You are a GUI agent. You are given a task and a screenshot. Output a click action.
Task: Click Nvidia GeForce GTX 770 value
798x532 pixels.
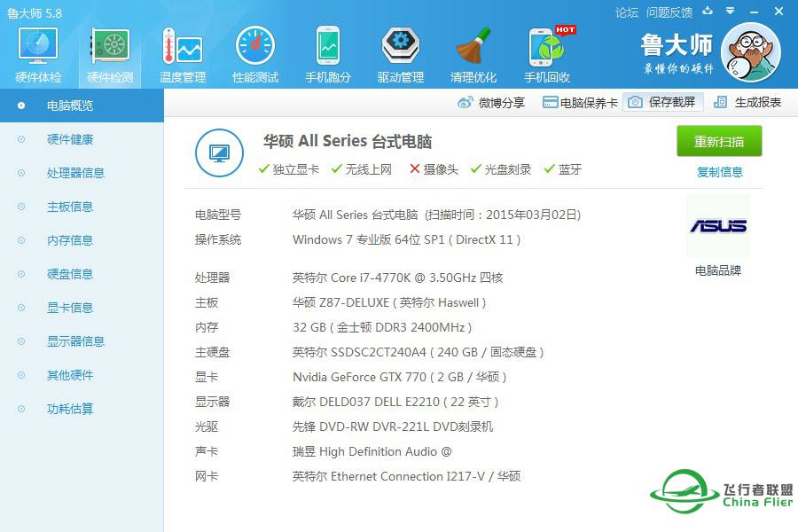400,377
